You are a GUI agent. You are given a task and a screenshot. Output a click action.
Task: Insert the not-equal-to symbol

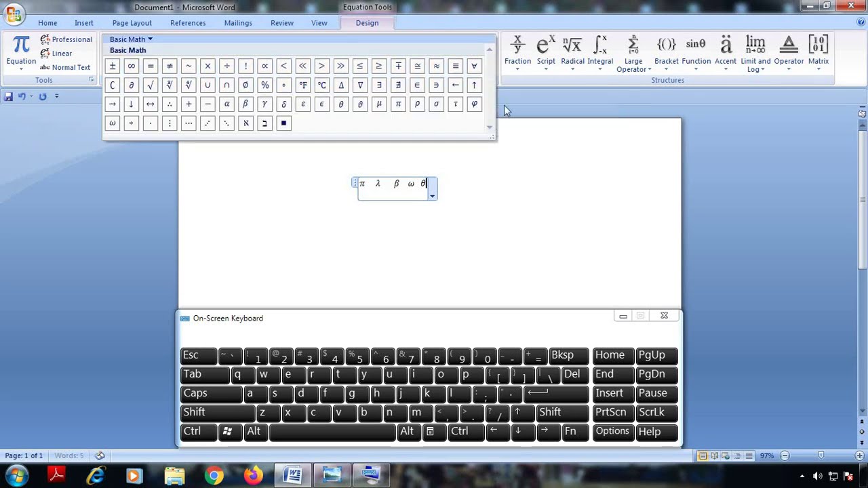point(170,66)
